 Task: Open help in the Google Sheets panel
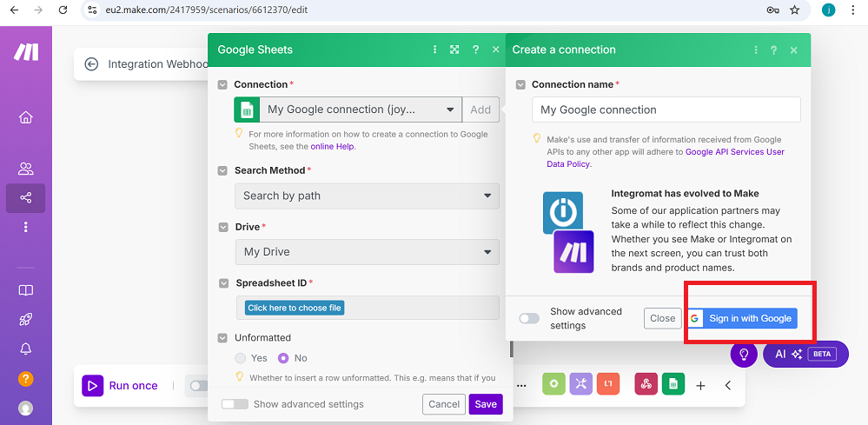[475, 50]
